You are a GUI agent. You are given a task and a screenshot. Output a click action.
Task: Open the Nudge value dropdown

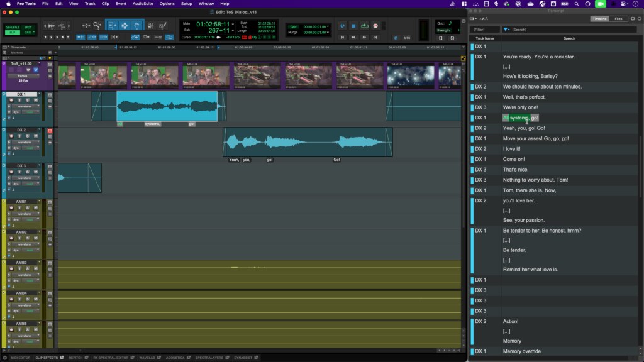(329, 33)
